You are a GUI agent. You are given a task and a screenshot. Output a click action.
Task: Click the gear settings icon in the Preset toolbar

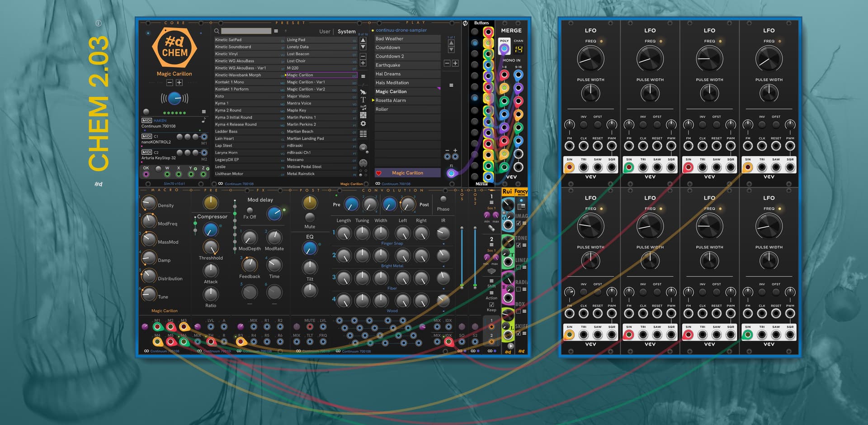[363, 124]
